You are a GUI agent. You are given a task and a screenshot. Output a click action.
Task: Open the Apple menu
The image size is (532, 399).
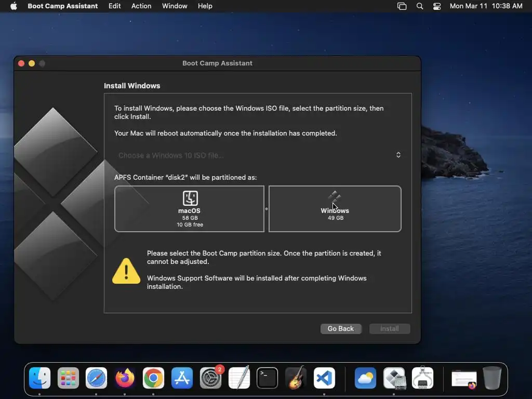click(x=14, y=6)
